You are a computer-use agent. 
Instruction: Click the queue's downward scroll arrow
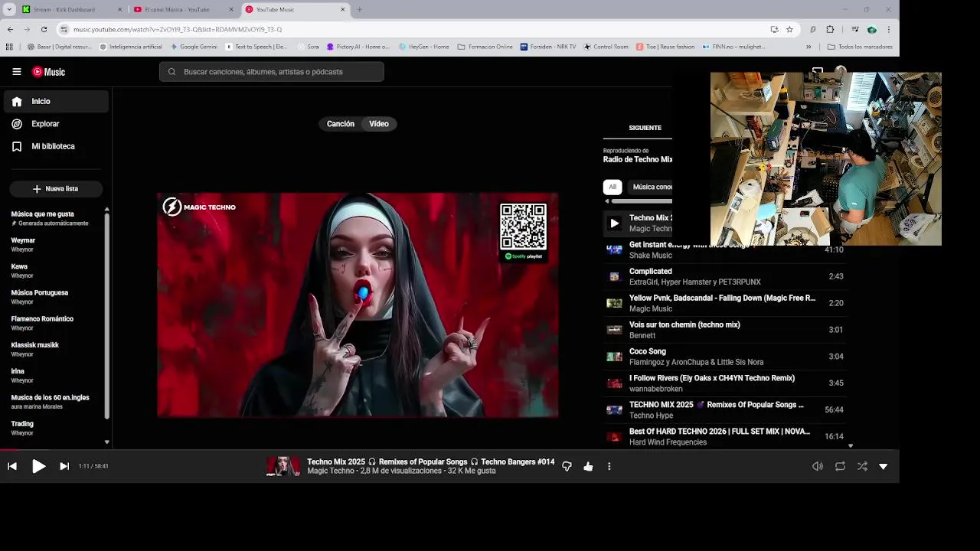pyautogui.click(x=850, y=445)
